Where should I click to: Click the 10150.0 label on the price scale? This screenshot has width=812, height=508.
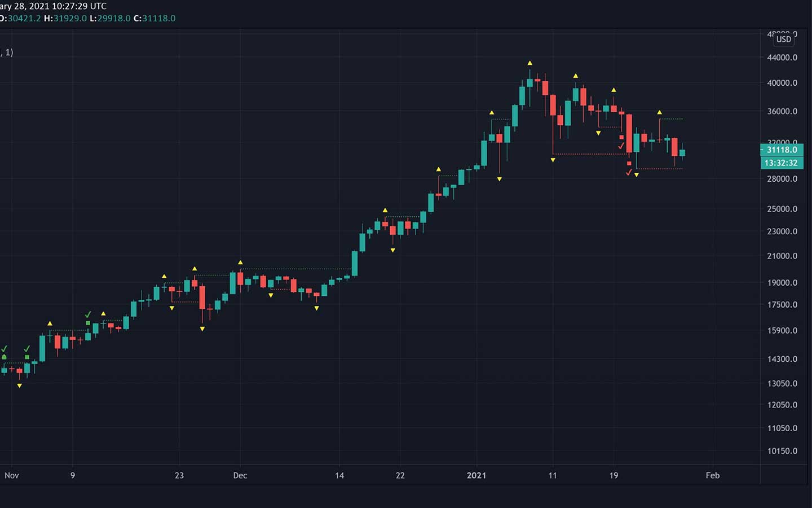(x=782, y=451)
